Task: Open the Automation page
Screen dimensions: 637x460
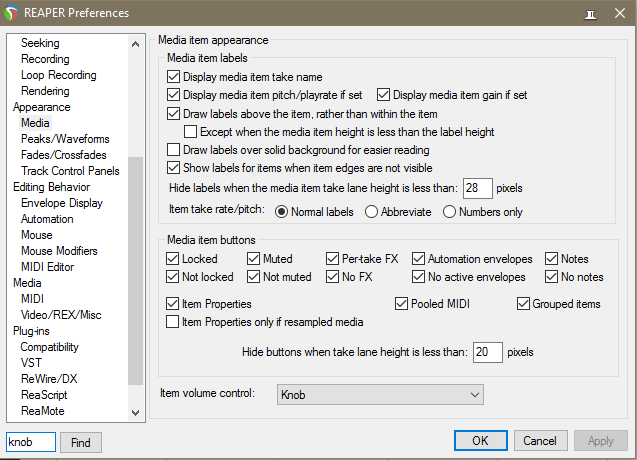Action: tap(47, 219)
